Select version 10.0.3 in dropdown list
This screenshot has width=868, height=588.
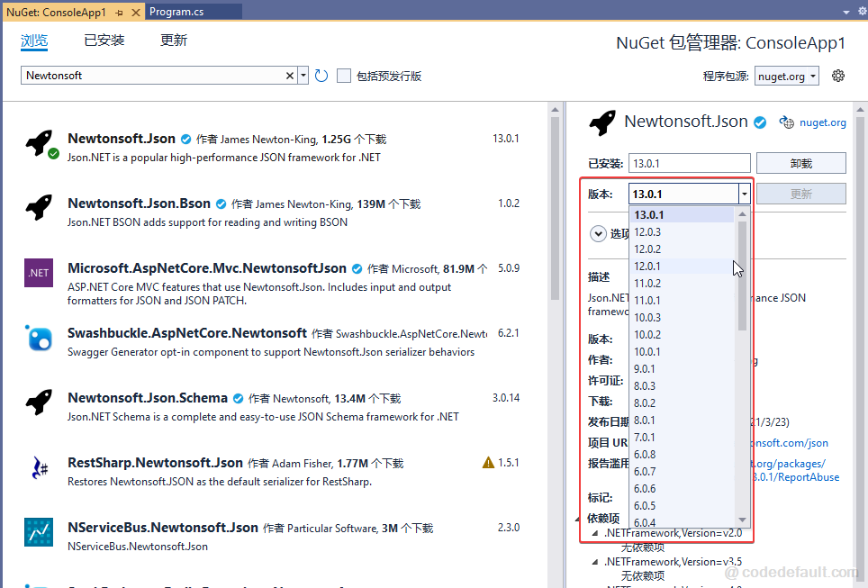pyautogui.click(x=682, y=318)
